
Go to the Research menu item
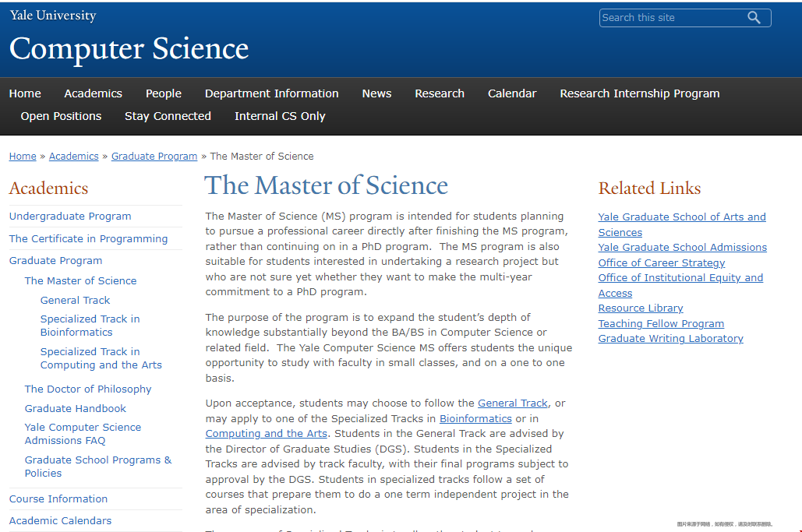440,93
